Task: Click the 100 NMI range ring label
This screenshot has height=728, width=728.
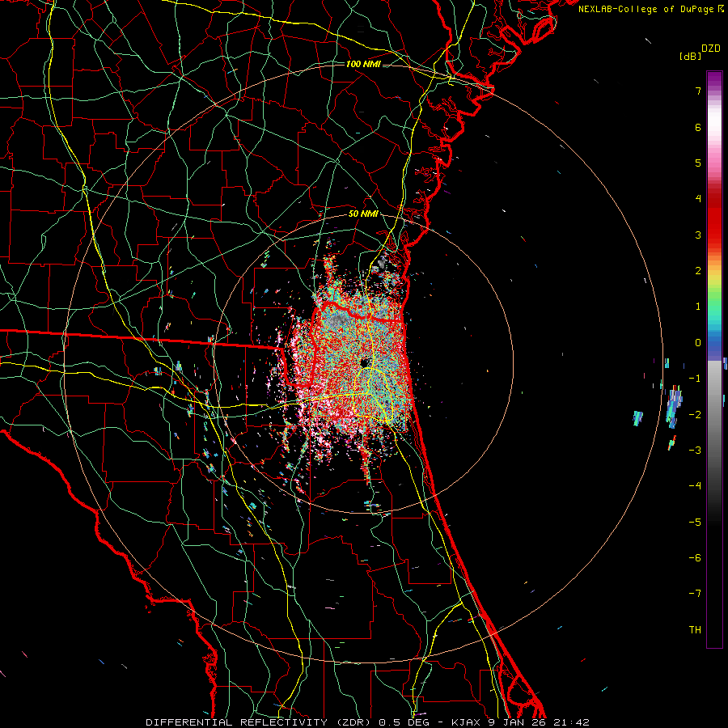Action: point(363,64)
